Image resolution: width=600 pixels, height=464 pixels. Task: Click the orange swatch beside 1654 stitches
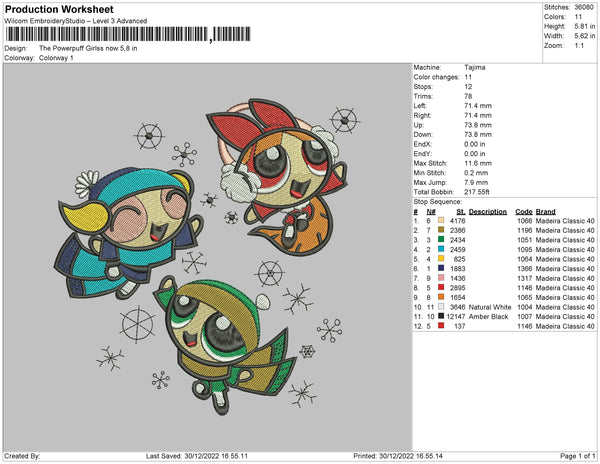(x=441, y=297)
